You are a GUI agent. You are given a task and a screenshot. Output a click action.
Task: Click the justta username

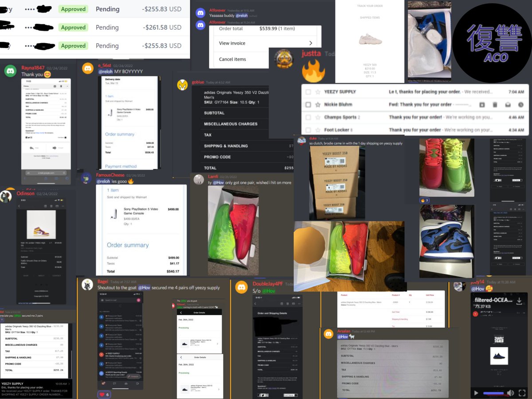point(311,54)
